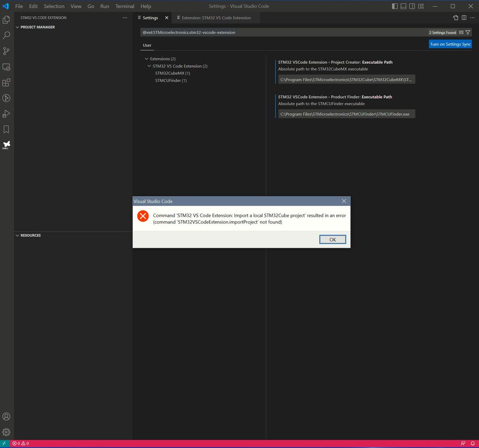The image size is (479, 448).
Task: Collapse the RESOURCES section
Action: (17, 236)
